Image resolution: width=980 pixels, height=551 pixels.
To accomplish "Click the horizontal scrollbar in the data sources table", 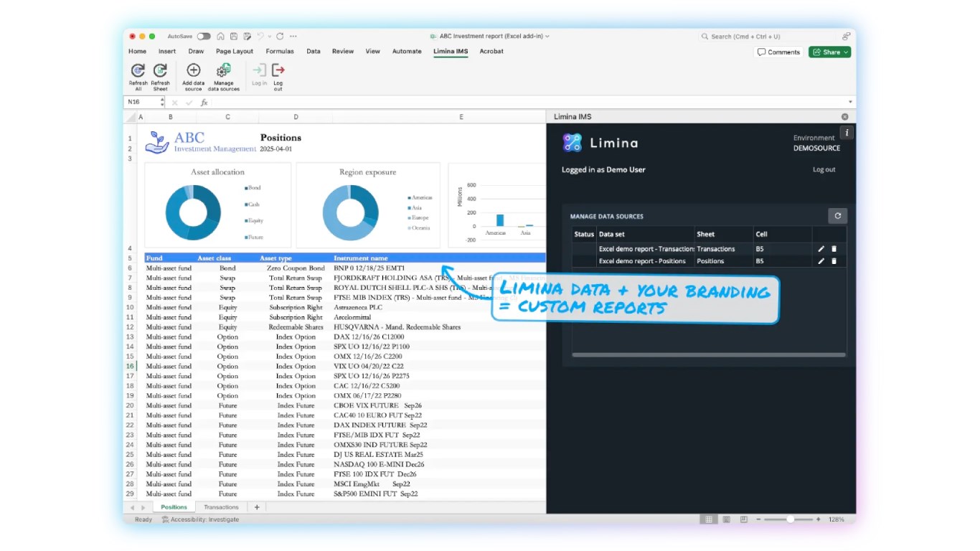I will 709,354.
